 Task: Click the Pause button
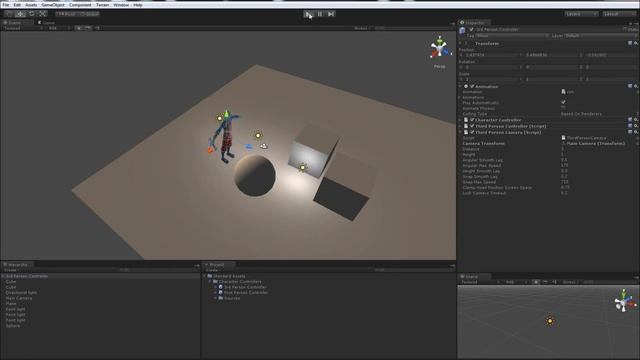click(x=320, y=14)
